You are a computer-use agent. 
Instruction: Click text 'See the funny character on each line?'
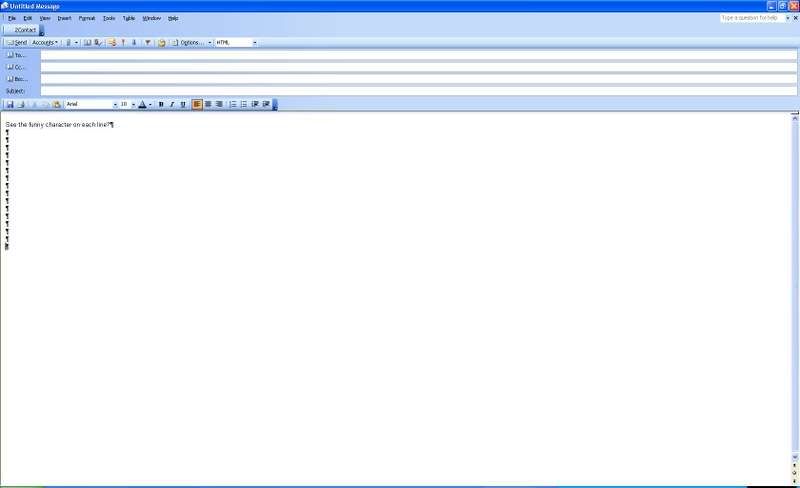[58, 125]
